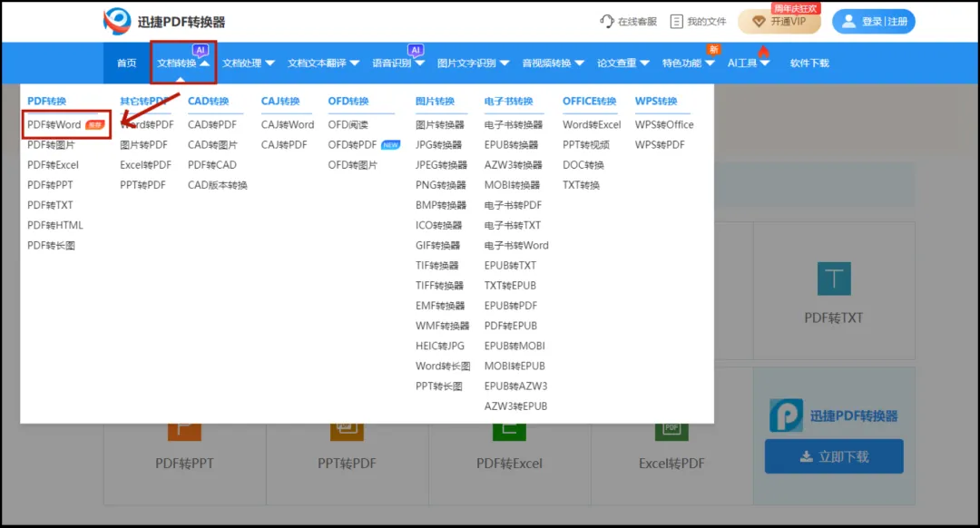980x528 pixels.
Task: Choose PPT转视频 option
Action: click(585, 144)
